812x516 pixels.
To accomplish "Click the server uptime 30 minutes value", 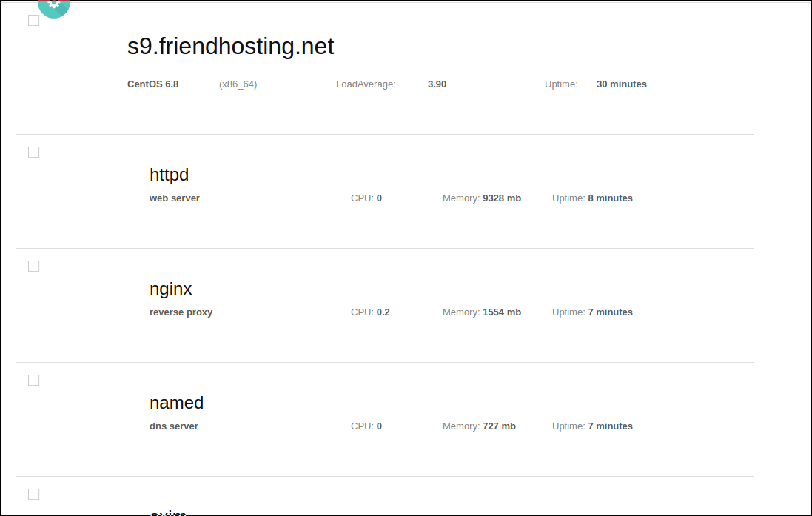I will click(622, 84).
